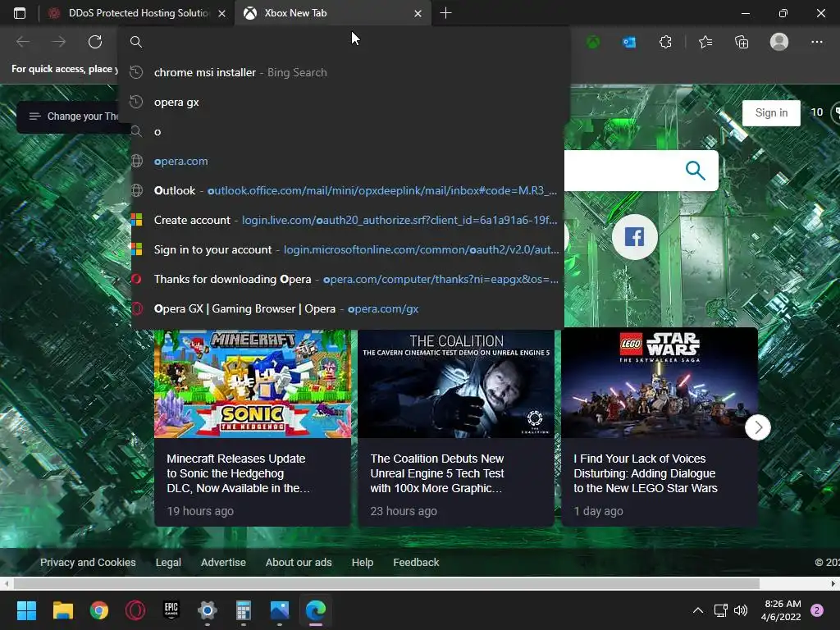Screen dimensions: 840x630
Task: Open the Collections icon
Action: click(x=742, y=42)
